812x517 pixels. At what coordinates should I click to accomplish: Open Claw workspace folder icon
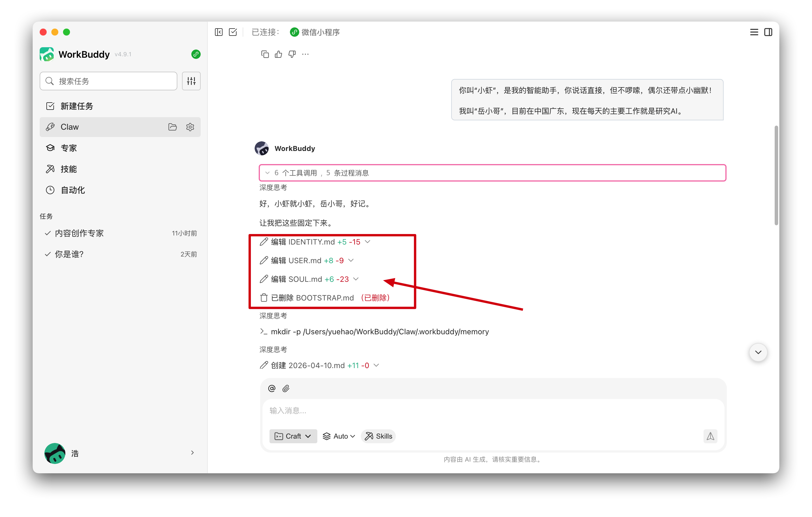pos(173,127)
